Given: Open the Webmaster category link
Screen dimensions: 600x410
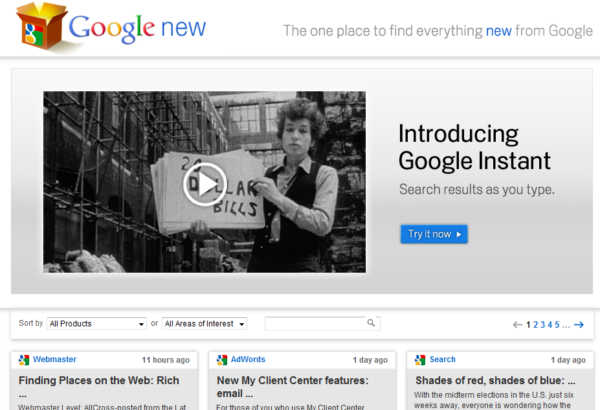Looking at the screenshot, I should (x=54, y=359).
